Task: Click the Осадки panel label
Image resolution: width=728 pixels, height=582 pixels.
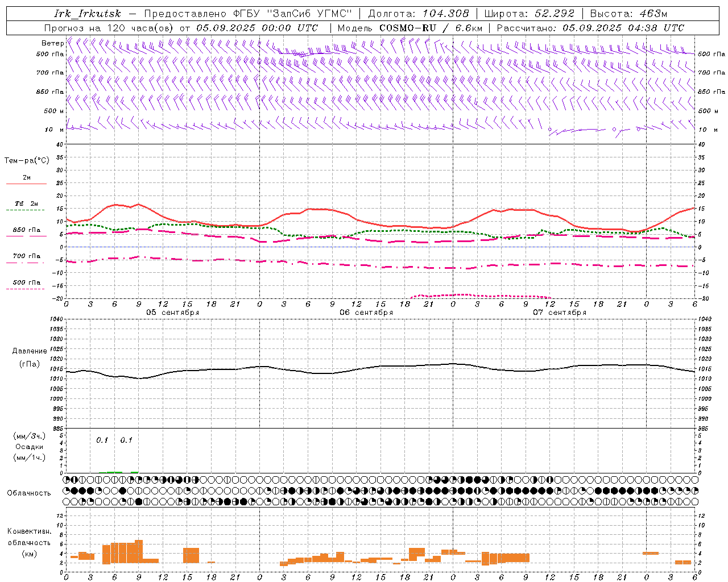Action: [x=29, y=447]
